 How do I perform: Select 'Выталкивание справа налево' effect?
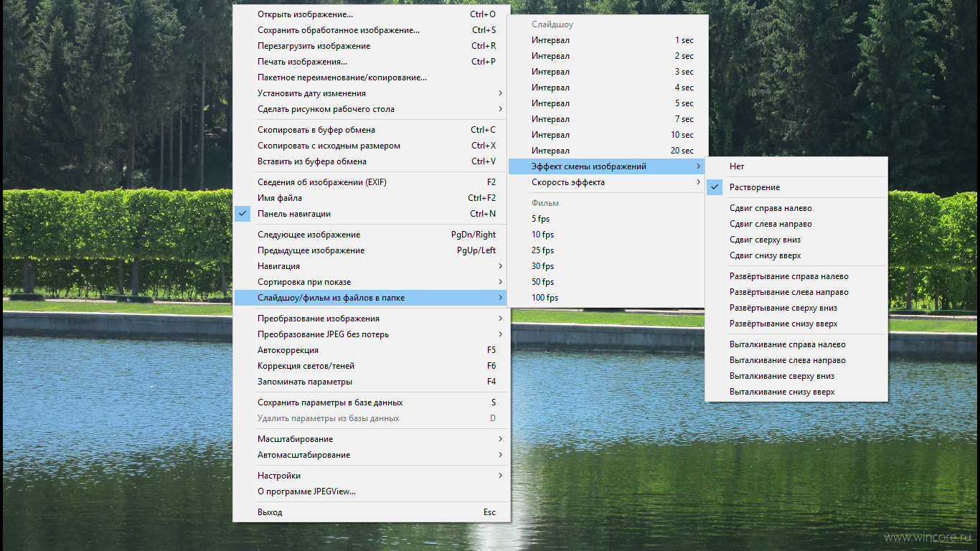click(796, 344)
